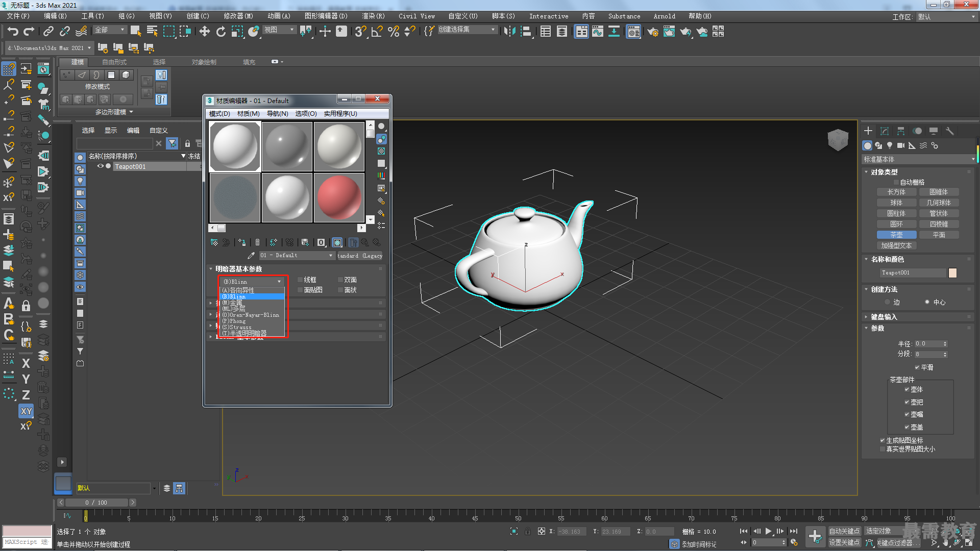Enable the 面状 faceted checkbox

click(340, 290)
